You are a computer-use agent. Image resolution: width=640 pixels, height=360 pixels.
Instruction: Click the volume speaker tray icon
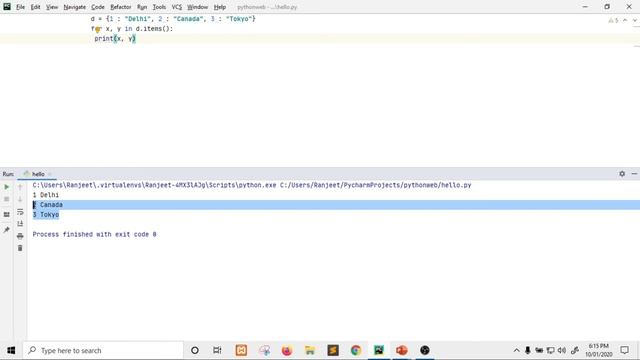tap(562, 350)
